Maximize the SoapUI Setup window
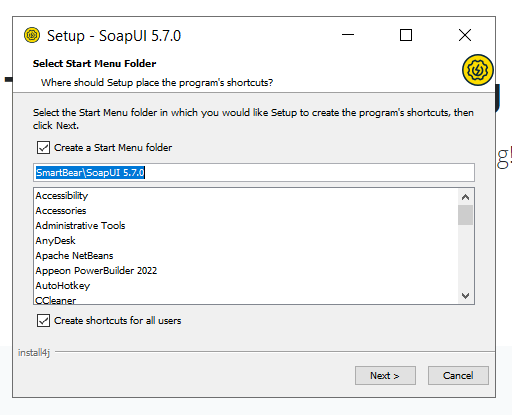512x415 pixels. click(406, 35)
